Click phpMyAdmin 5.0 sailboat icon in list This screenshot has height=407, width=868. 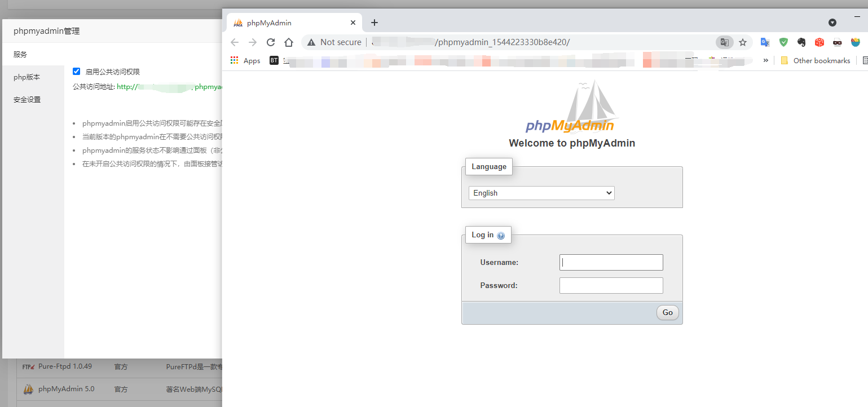coord(29,389)
